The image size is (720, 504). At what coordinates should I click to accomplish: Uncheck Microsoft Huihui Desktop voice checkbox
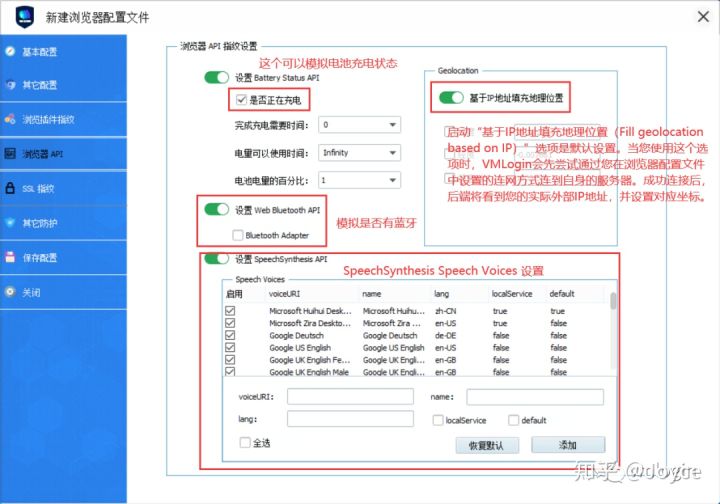click(230, 311)
